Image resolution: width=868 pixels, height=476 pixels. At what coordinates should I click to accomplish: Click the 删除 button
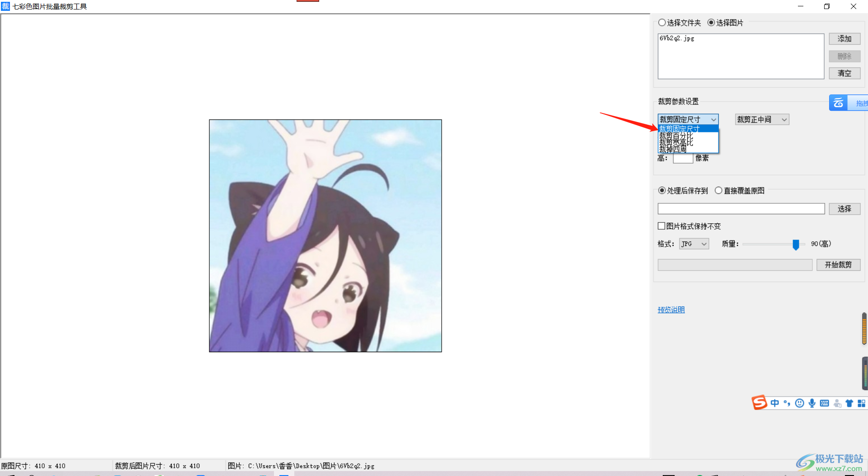844,56
